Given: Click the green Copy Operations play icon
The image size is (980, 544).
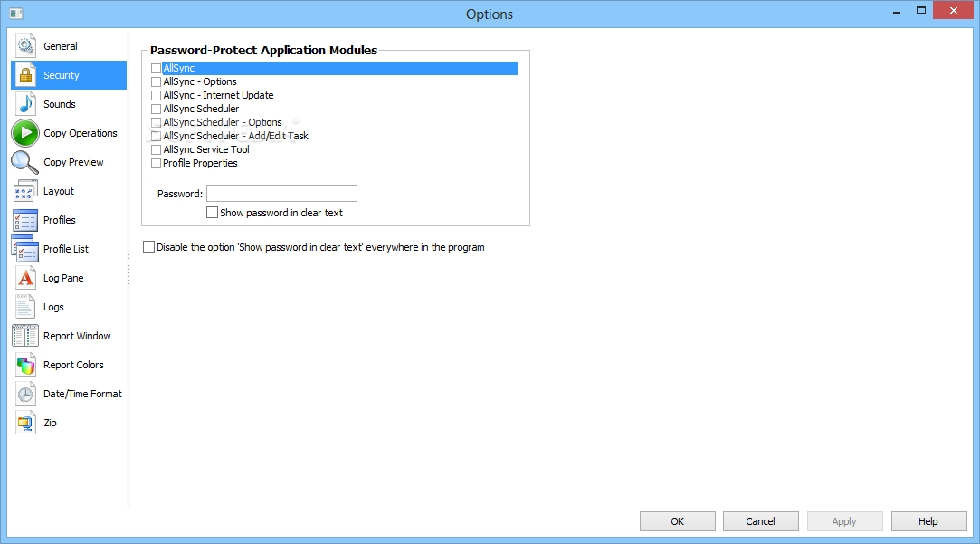Looking at the screenshot, I should tap(25, 133).
